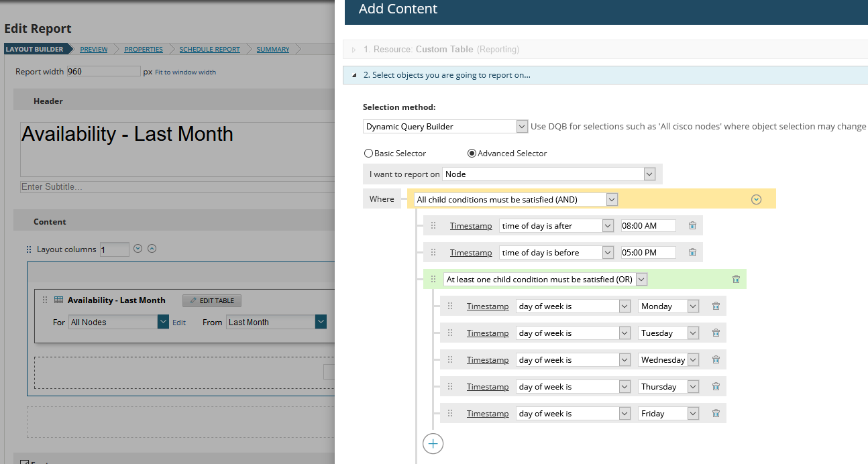Grab the drag handle of Wednesday condition
This screenshot has width=868, height=464.
pos(450,360)
